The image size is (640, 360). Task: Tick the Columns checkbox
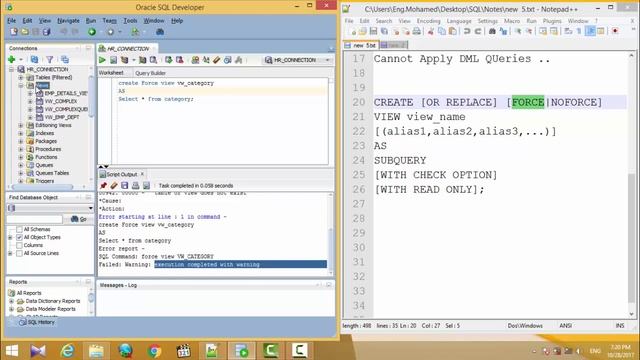(x=19, y=245)
